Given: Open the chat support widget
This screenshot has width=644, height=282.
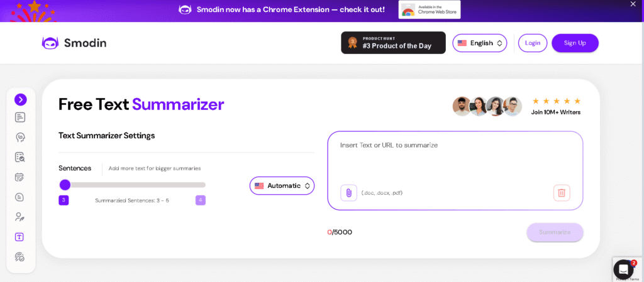Looking at the screenshot, I should 623,269.
